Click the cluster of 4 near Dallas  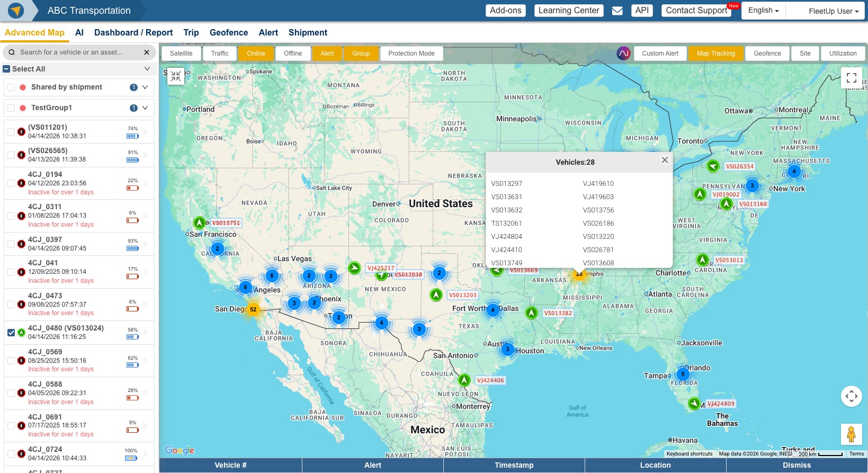493,310
